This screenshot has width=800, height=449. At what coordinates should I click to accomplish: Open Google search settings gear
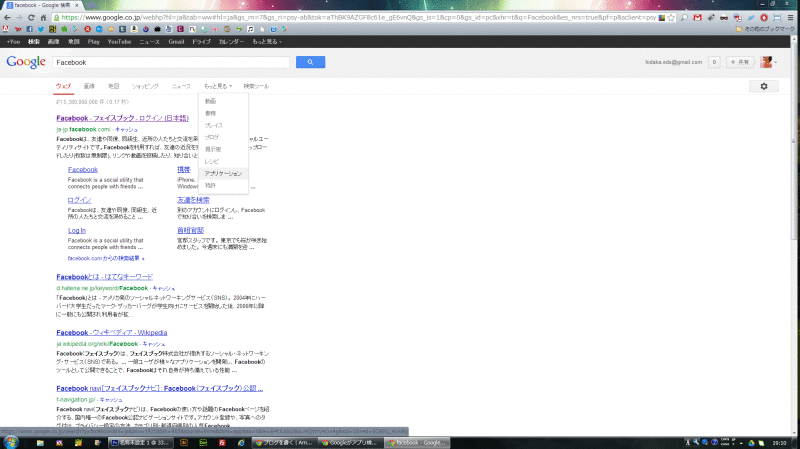[x=764, y=86]
